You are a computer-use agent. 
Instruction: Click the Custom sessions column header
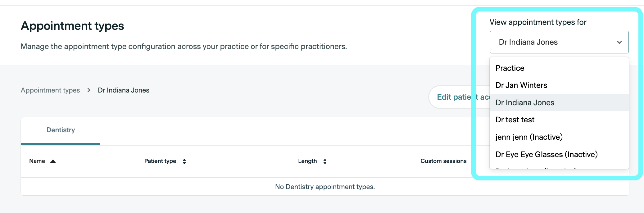(443, 161)
